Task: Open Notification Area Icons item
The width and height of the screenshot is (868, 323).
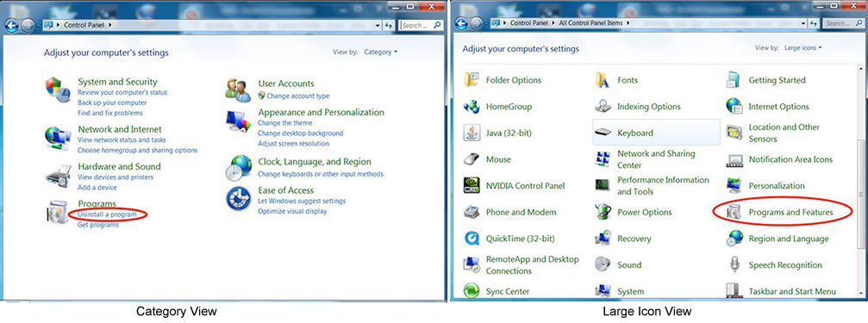Action: (x=780, y=159)
